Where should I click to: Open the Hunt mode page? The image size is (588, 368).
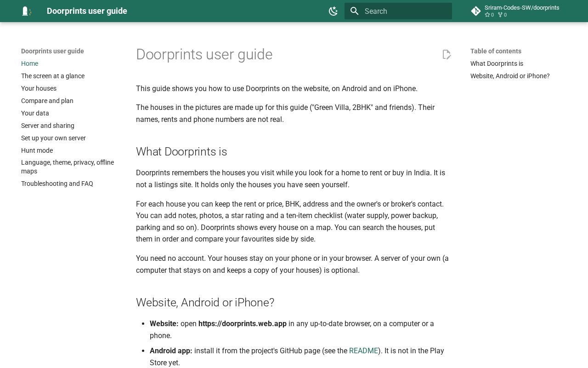coord(37,150)
